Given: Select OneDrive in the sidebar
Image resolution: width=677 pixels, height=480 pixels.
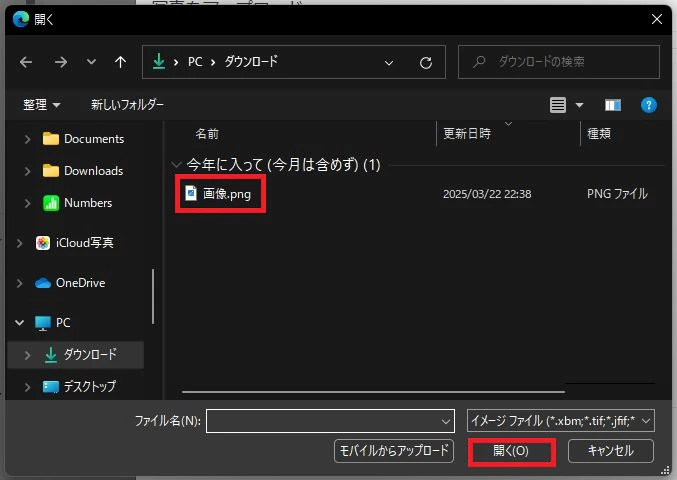Looking at the screenshot, I should click(x=80, y=283).
